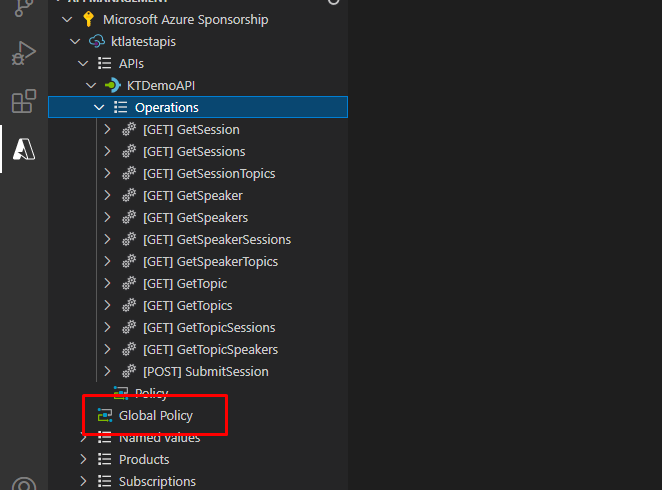
Task: Expand the Named values node
Action: tap(84, 437)
